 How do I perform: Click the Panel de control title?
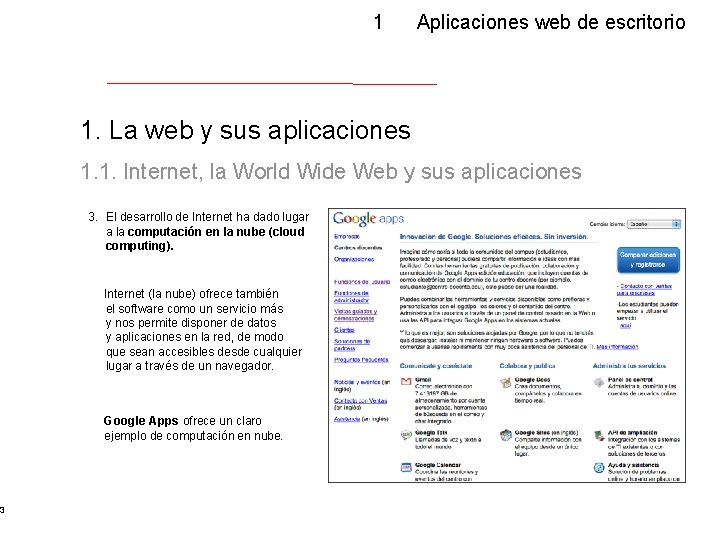pos(630,380)
